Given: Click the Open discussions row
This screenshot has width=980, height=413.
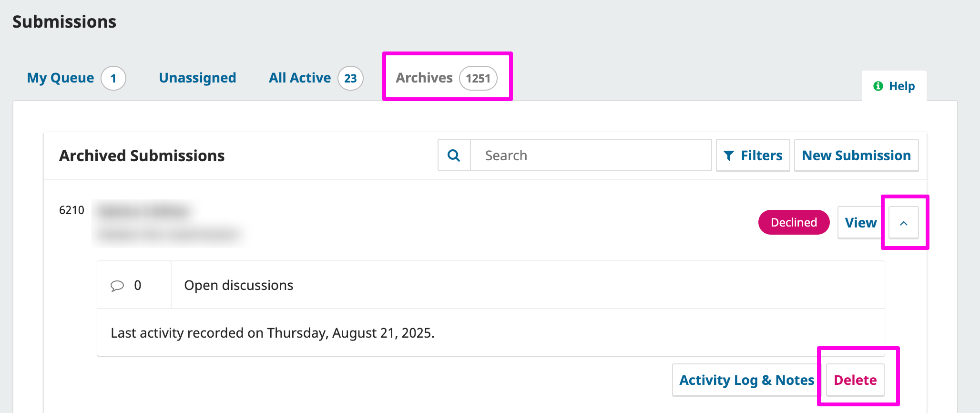Looking at the screenshot, I should point(238,285).
